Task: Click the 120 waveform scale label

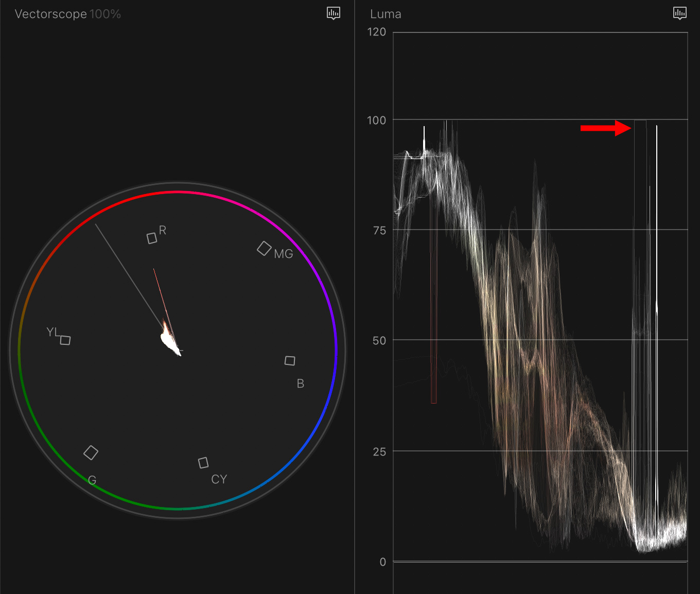Action: 376,32
